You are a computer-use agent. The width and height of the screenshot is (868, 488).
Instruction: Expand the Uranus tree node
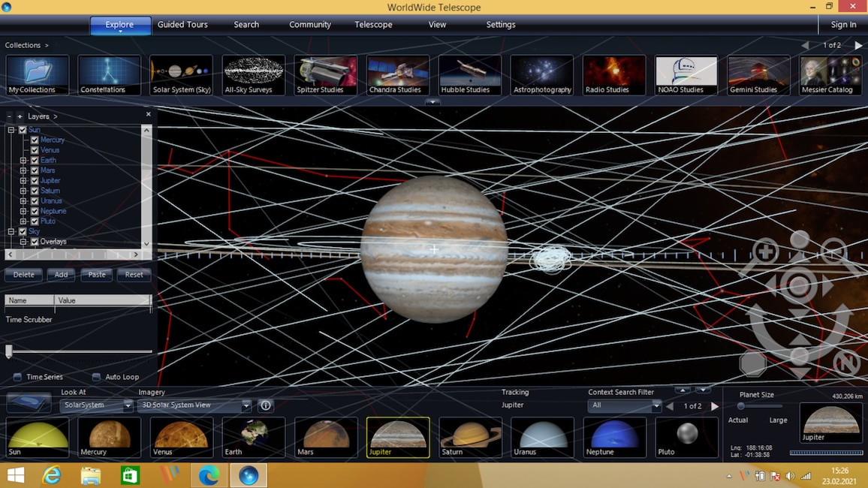pyautogui.click(x=23, y=201)
